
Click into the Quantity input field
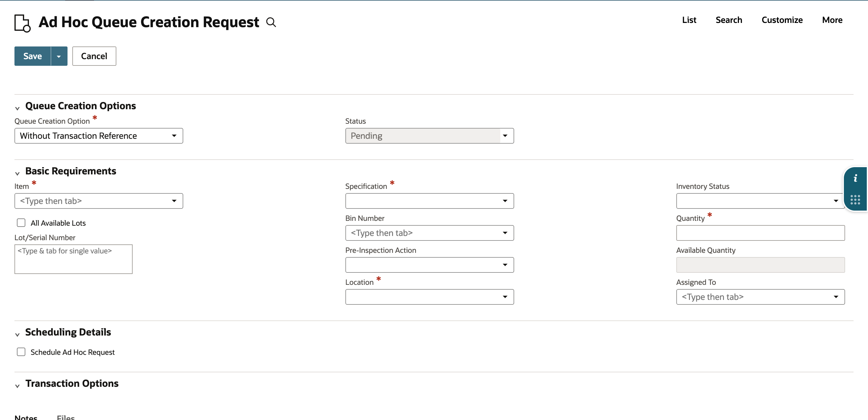click(760, 233)
